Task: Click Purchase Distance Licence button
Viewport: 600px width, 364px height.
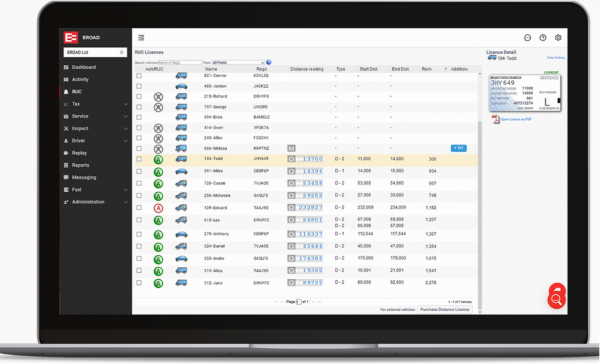Action: [x=445, y=309]
